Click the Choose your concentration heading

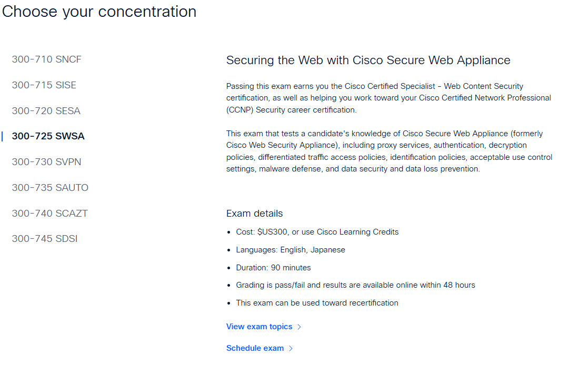pyautogui.click(x=98, y=11)
